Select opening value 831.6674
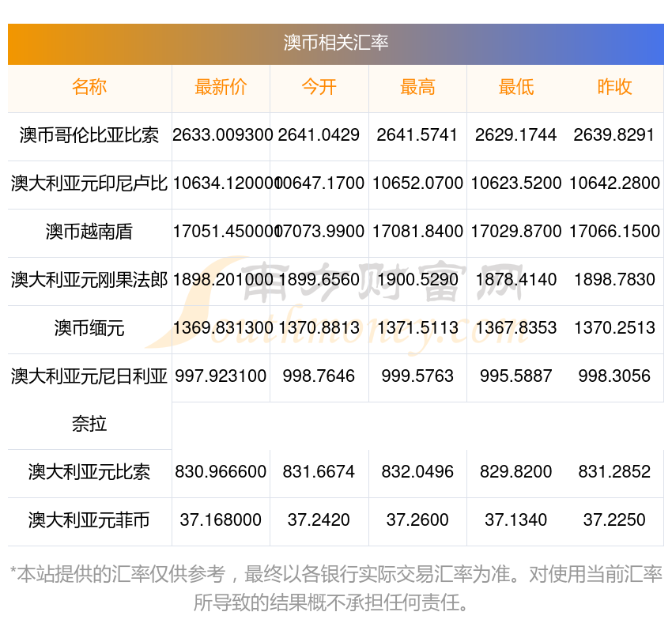672x627 pixels. coord(319,472)
